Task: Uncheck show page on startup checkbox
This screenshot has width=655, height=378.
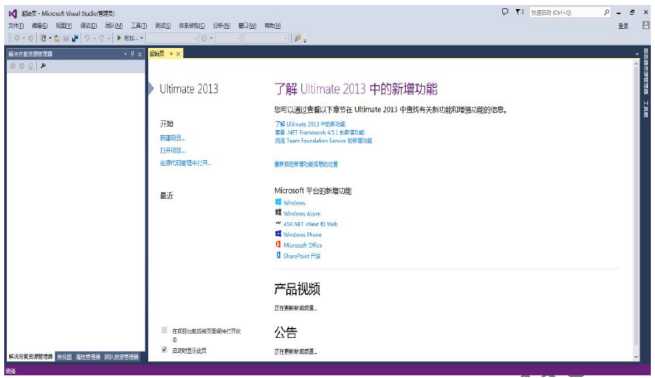Action: tap(164, 350)
